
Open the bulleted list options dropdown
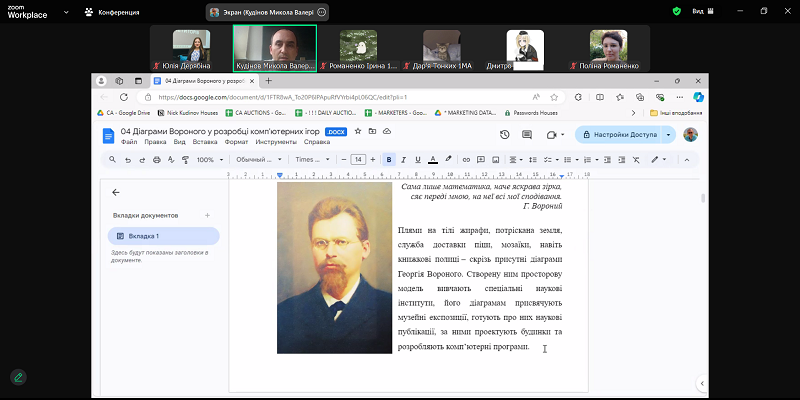click(x=571, y=160)
